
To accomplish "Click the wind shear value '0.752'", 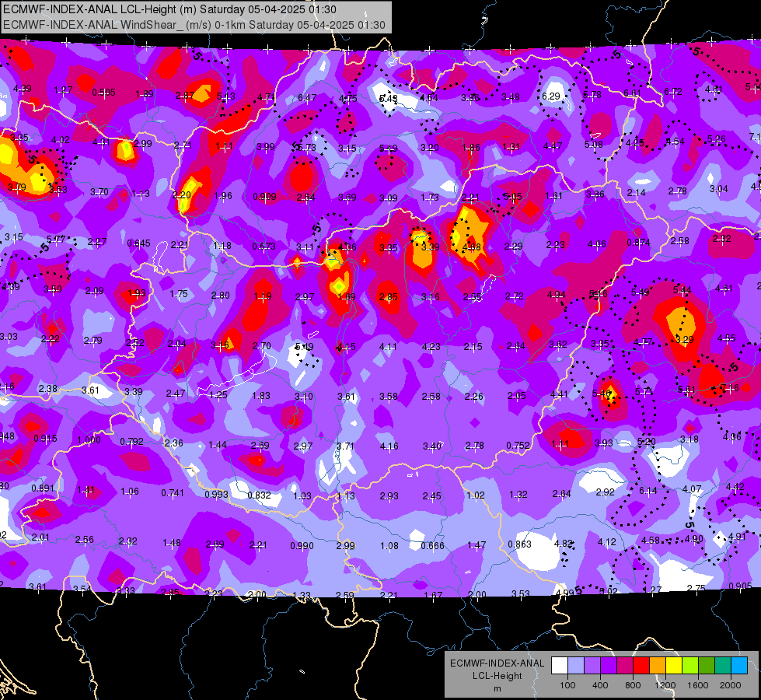I will click(518, 446).
